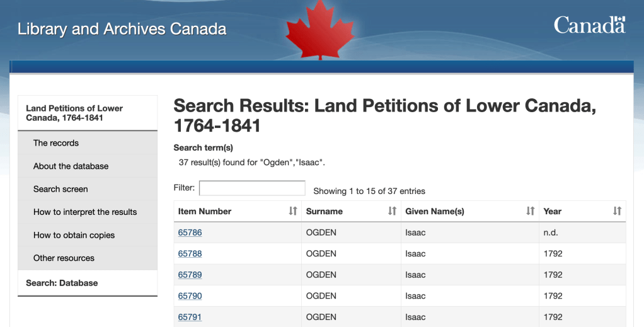644x327 pixels.
Task: Sort by Given Name(s) arrows icon
Action: 531,211
